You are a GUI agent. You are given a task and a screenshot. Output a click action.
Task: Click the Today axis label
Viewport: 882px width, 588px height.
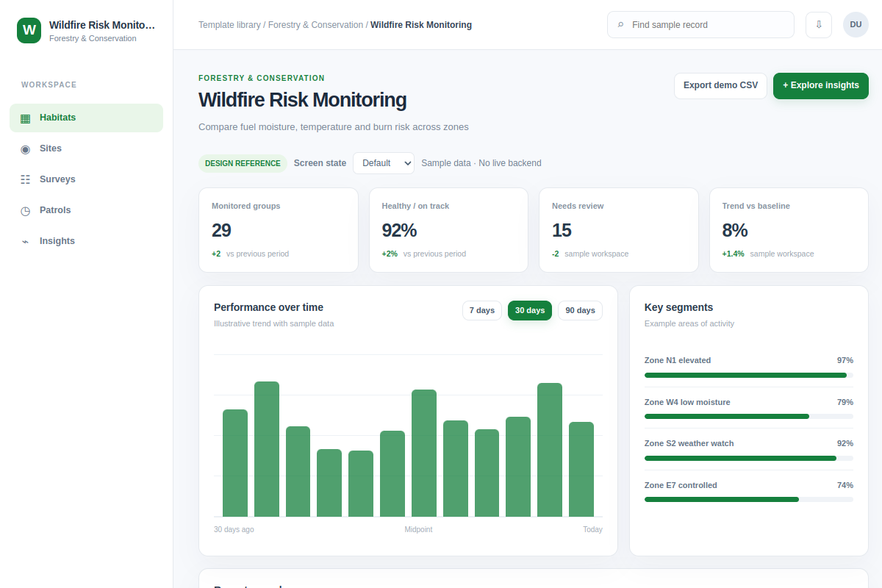592,529
